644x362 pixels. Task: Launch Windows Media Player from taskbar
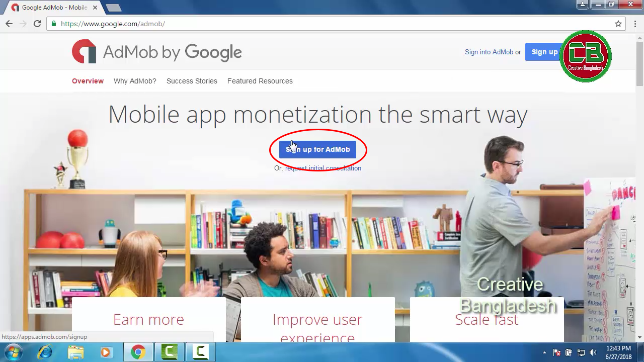coord(106,352)
